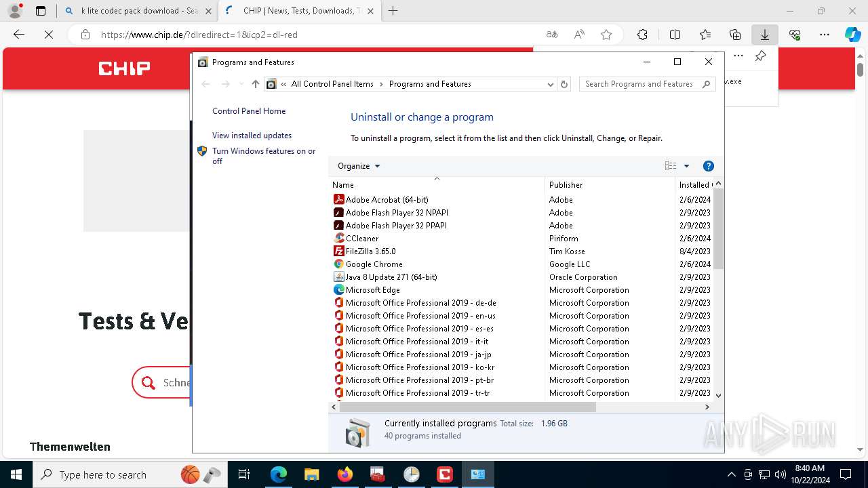
Task: Open Edge extensions puzzle icon
Action: pyautogui.click(x=642, y=35)
